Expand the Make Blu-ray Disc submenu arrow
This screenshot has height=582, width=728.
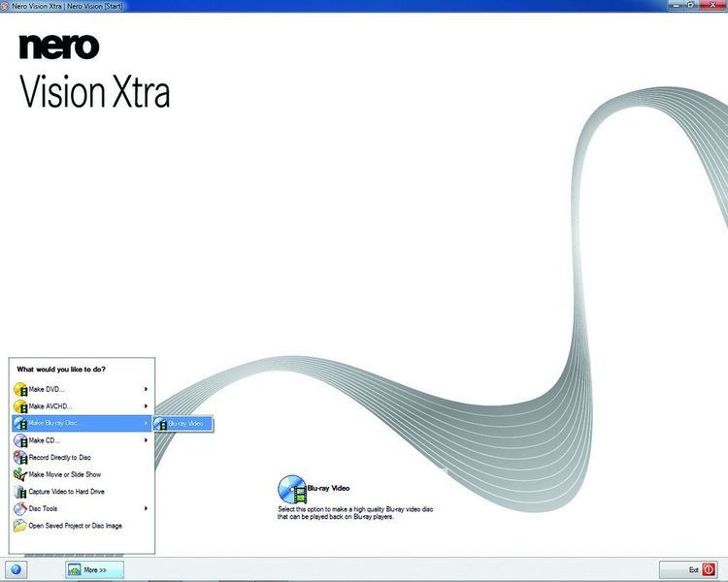coord(146,423)
